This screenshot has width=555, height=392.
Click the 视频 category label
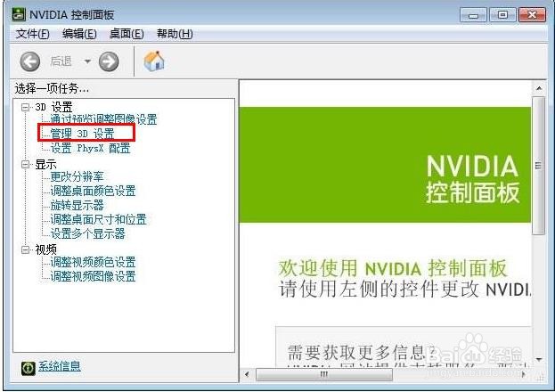(45, 250)
